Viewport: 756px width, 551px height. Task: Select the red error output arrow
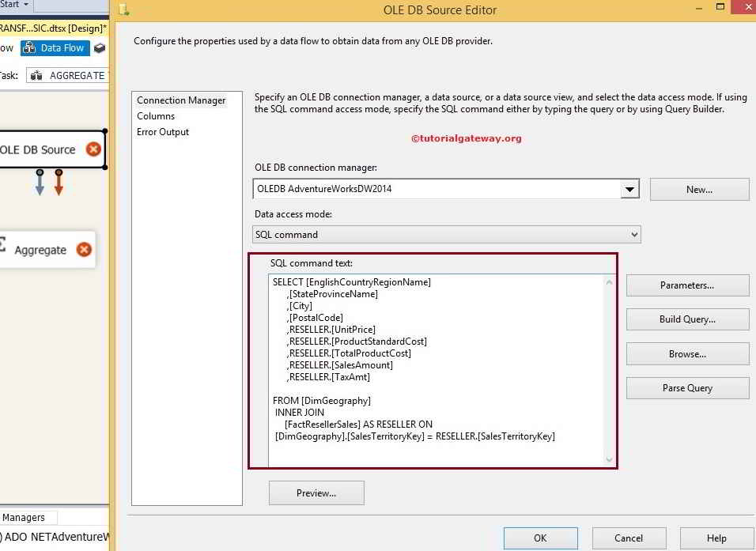(58, 182)
